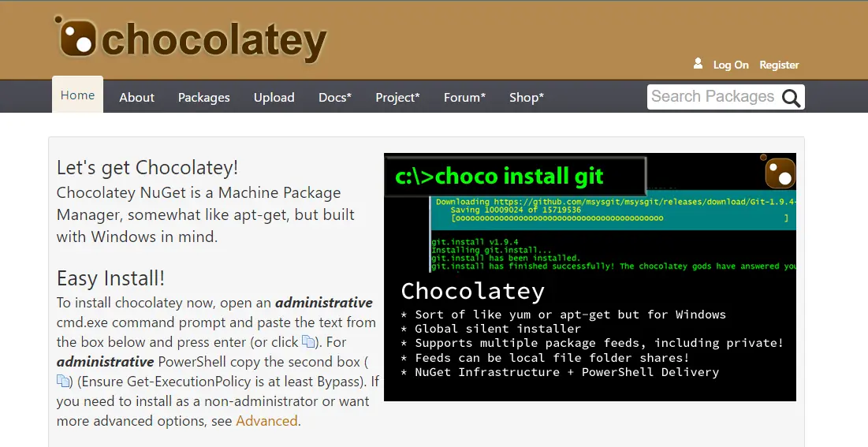Click "Global silent installer" line in image
The height and width of the screenshot is (447, 868).
tap(497, 329)
